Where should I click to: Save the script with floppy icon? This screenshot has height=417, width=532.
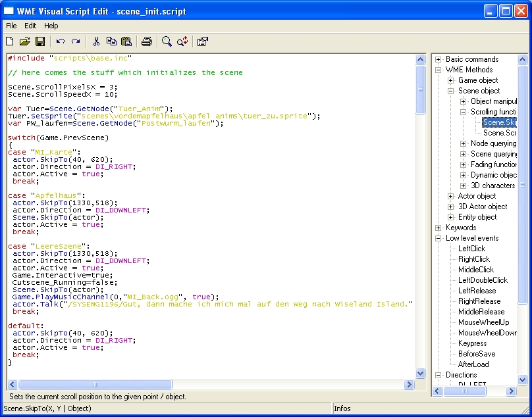click(40, 41)
